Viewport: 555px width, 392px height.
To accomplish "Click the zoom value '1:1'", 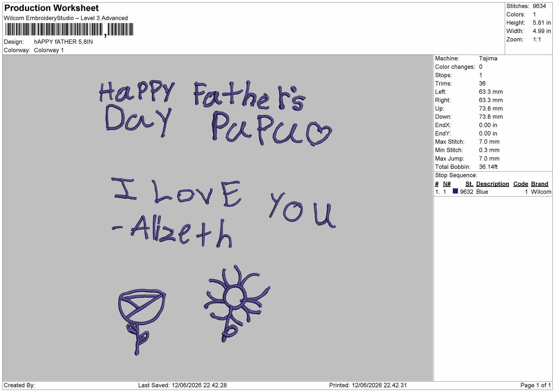I will (x=537, y=40).
